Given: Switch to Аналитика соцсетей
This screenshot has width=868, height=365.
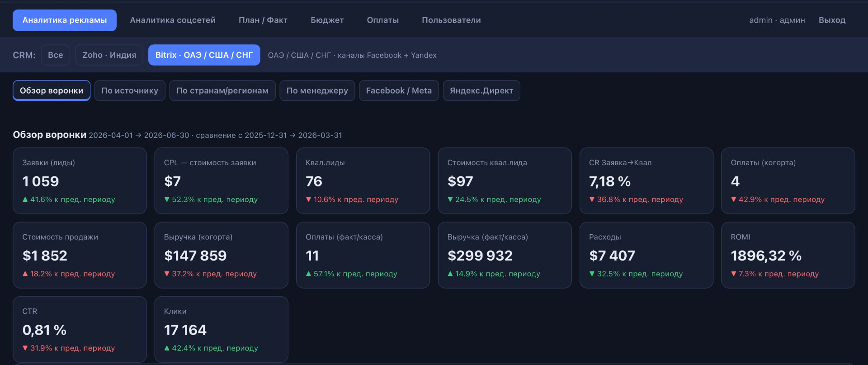Looking at the screenshot, I should (173, 20).
